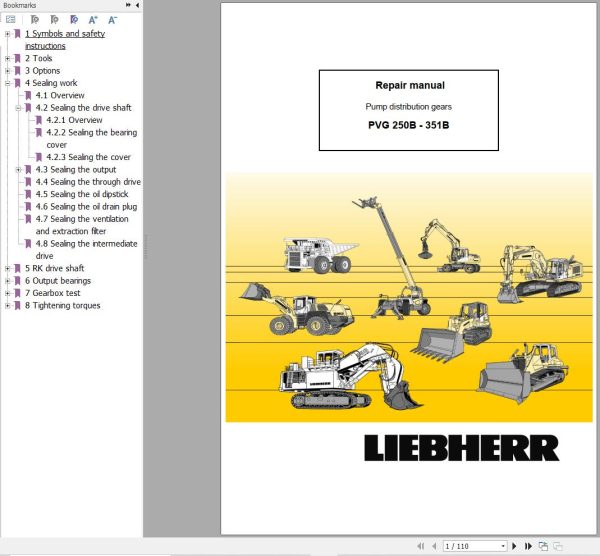This screenshot has width=600, height=556.
Task: Expand the 5 RK drive shaft bookmark
Action: (7, 269)
